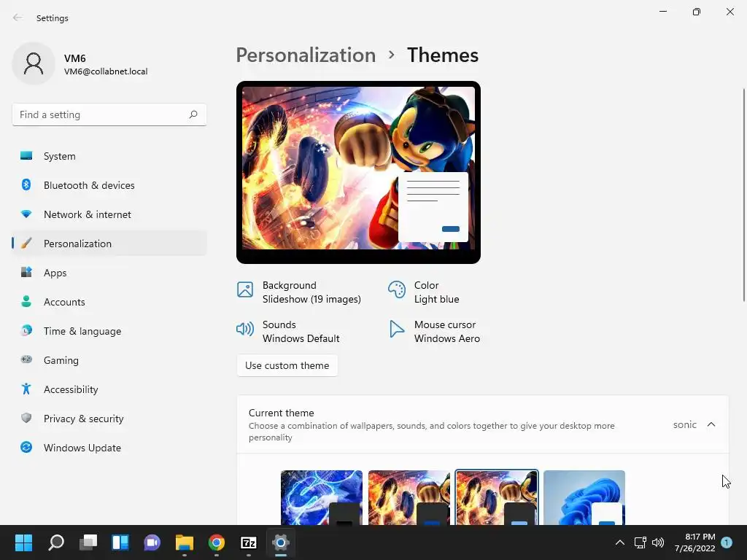Open Background Slideshow (19 images) setting
747x560 pixels.
coord(299,292)
